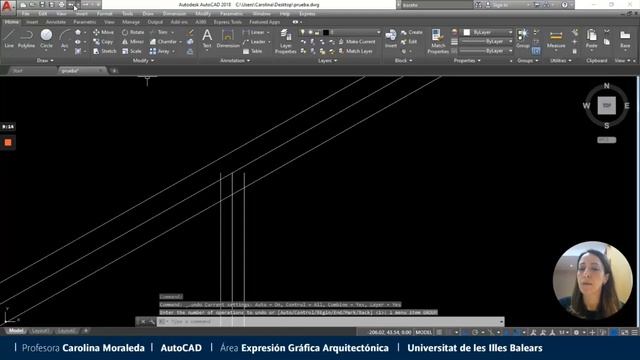Expand the Block panel
Image resolution: width=640 pixels, height=360 pixels.
click(x=403, y=60)
